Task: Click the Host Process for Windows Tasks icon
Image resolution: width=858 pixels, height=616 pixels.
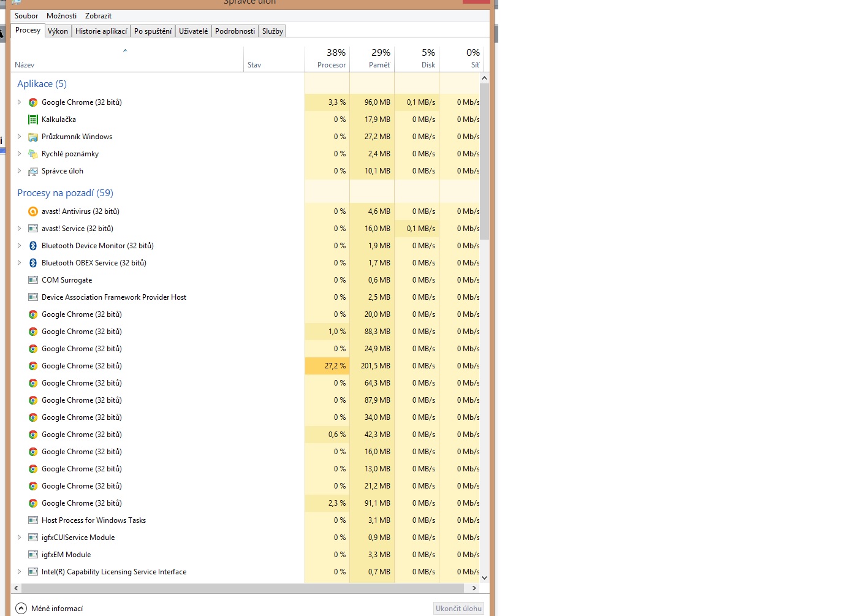Action: [x=33, y=520]
